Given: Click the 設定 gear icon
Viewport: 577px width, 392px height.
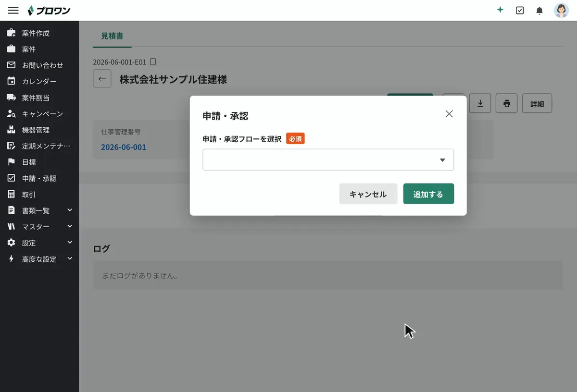Looking at the screenshot, I should [11, 243].
